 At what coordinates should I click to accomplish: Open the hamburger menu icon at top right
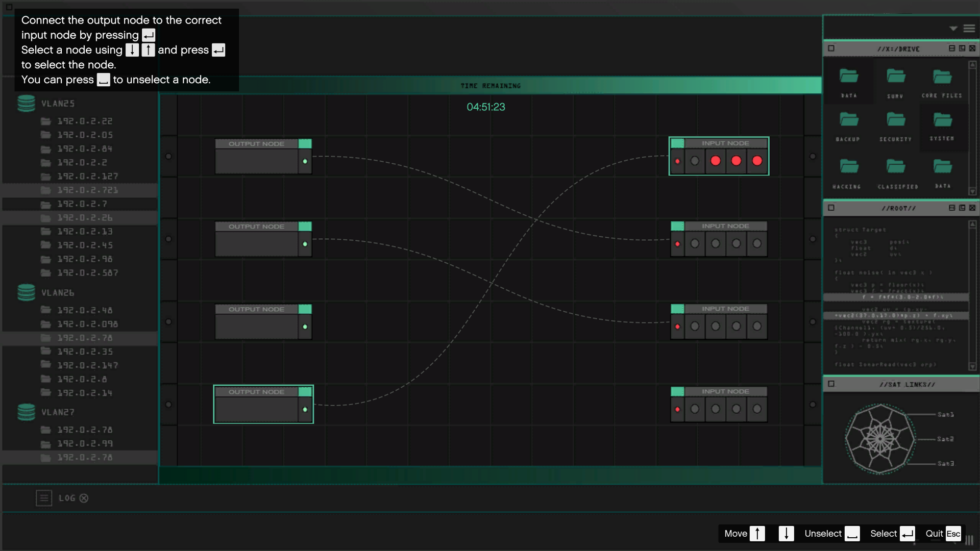(x=969, y=29)
